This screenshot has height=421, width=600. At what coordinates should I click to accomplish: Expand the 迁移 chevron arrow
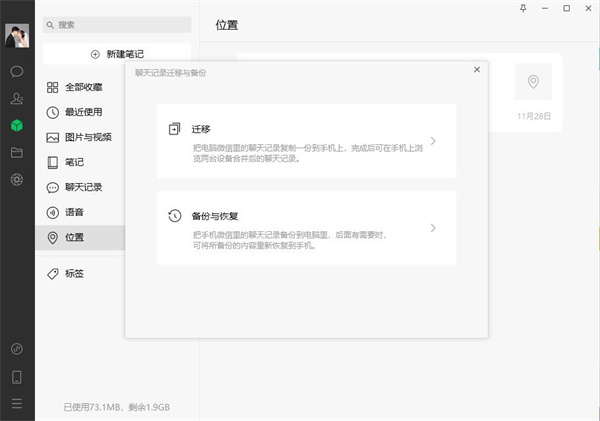click(x=433, y=141)
